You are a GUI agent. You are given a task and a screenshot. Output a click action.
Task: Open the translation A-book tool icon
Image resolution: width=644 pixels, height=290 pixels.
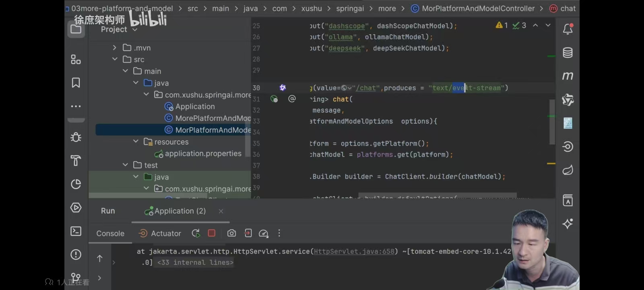click(x=568, y=200)
